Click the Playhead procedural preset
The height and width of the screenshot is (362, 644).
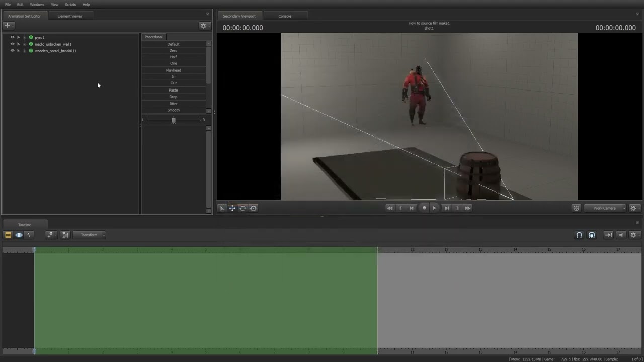(174, 70)
